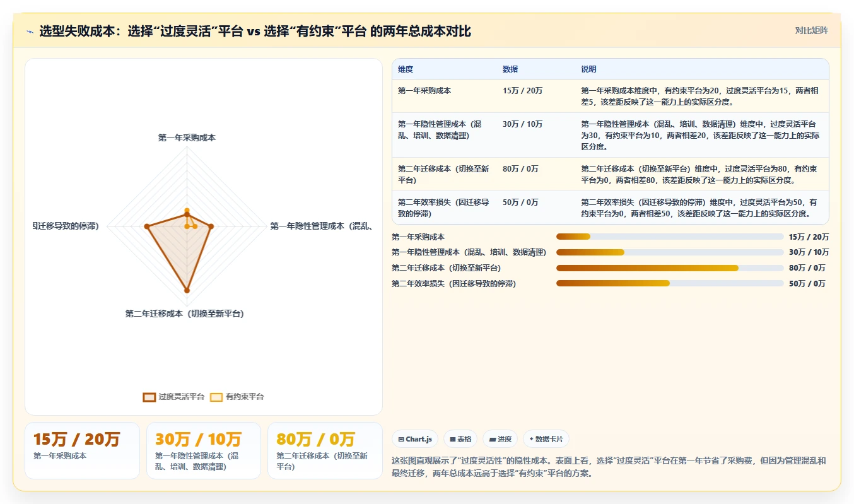Click table cell 第二年迁移成本（切换至新平台）
This screenshot has width=854, height=504.
443,175
